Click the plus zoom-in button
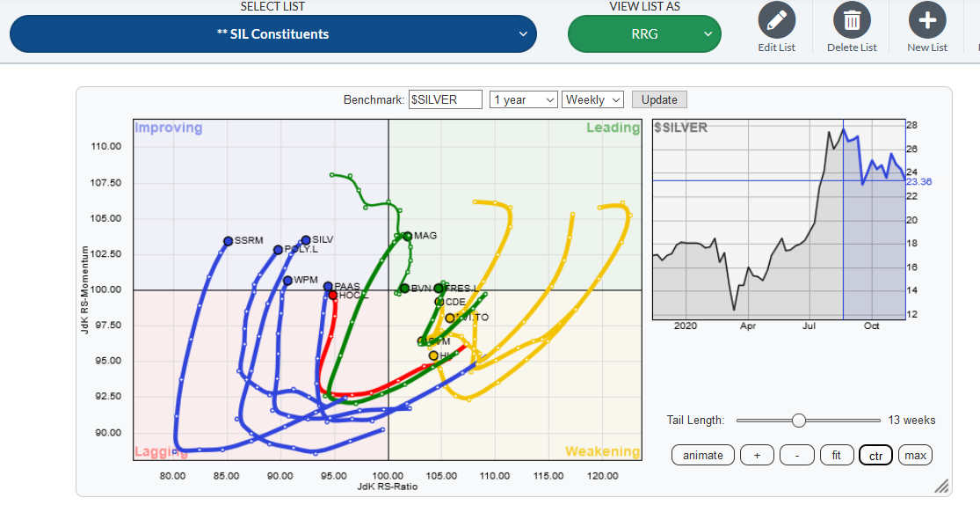Image resolution: width=980 pixels, height=505 pixels. tap(756, 455)
